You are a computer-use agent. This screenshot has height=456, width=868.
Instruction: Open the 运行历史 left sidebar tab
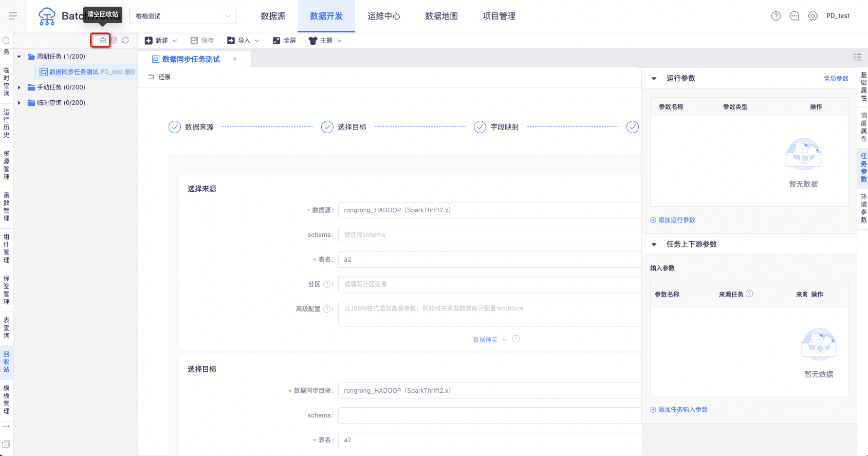click(6, 123)
